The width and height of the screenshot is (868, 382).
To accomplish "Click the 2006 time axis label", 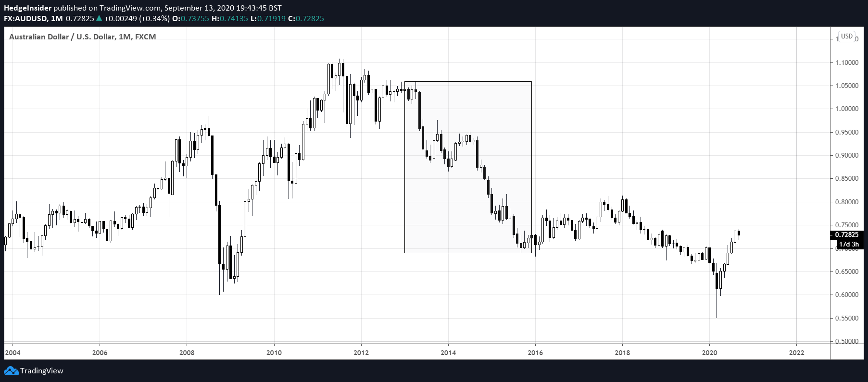I will click(x=100, y=353).
